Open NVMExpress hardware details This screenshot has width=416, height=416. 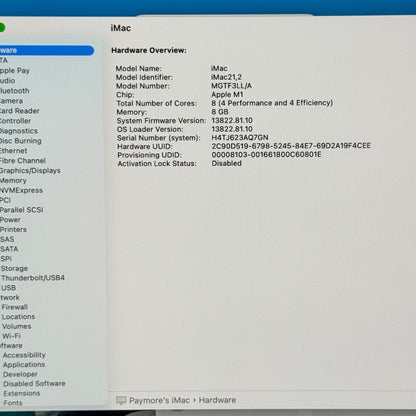pos(21,190)
